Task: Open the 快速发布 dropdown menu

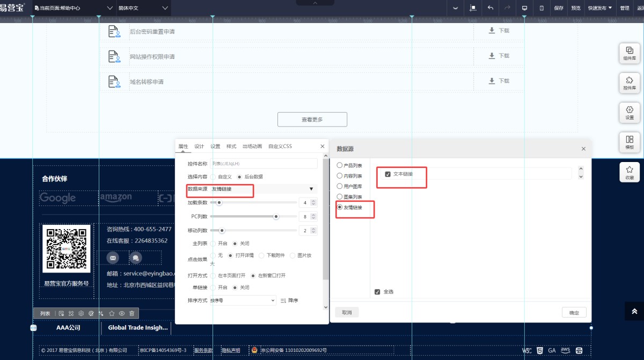Action: point(599,8)
